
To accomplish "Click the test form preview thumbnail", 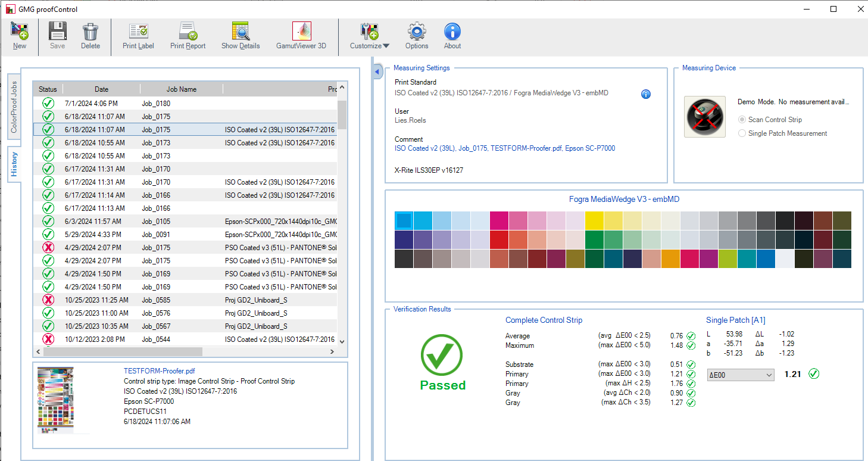I will [55, 400].
